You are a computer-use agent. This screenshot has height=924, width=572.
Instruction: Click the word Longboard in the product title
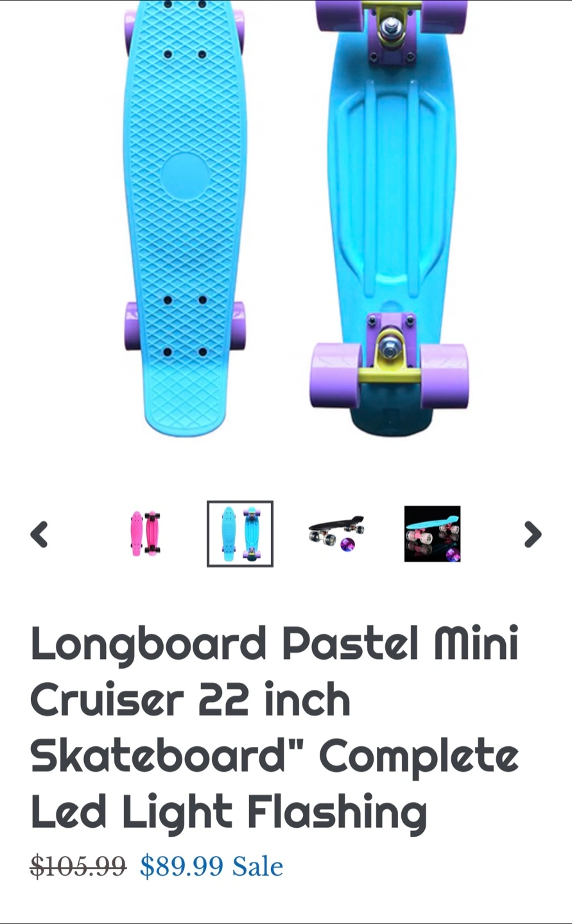tap(148, 644)
